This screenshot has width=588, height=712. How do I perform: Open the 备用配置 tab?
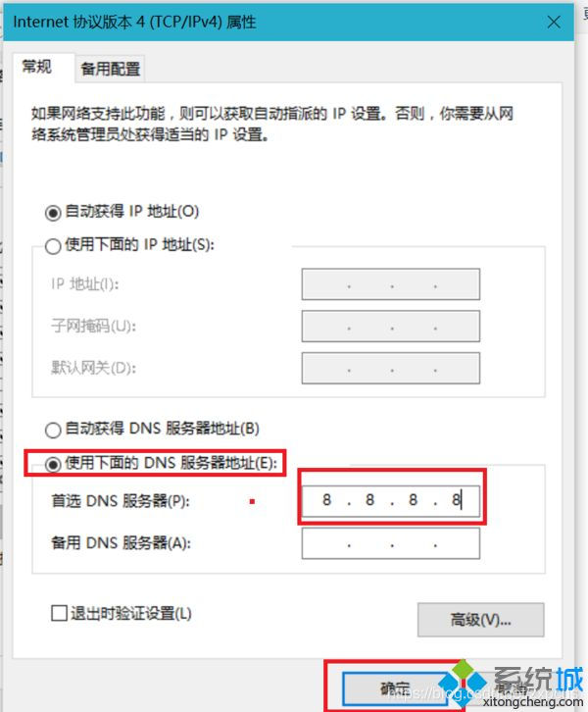(x=110, y=69)
